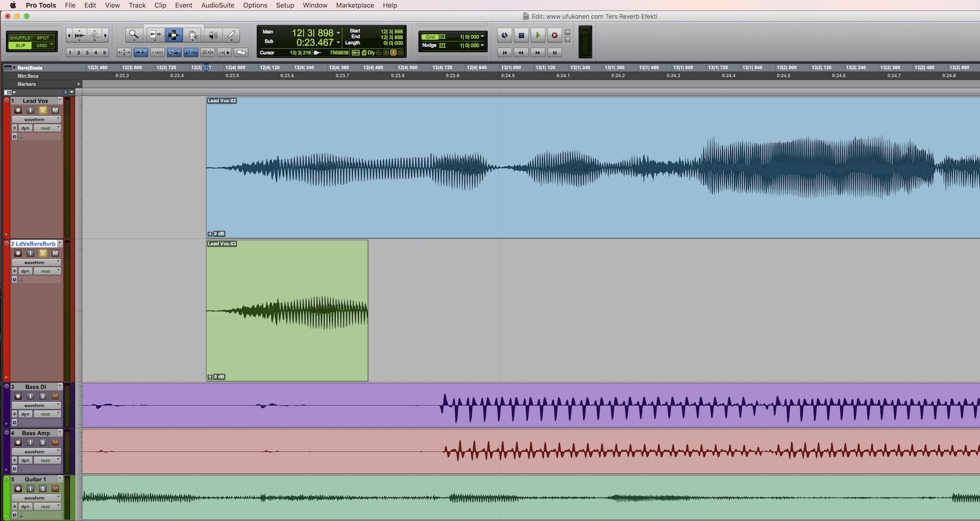The width and height of the screenshot is (980, 521).
Task: Click Return to Zero transport button
Action: tap(504, 53)
